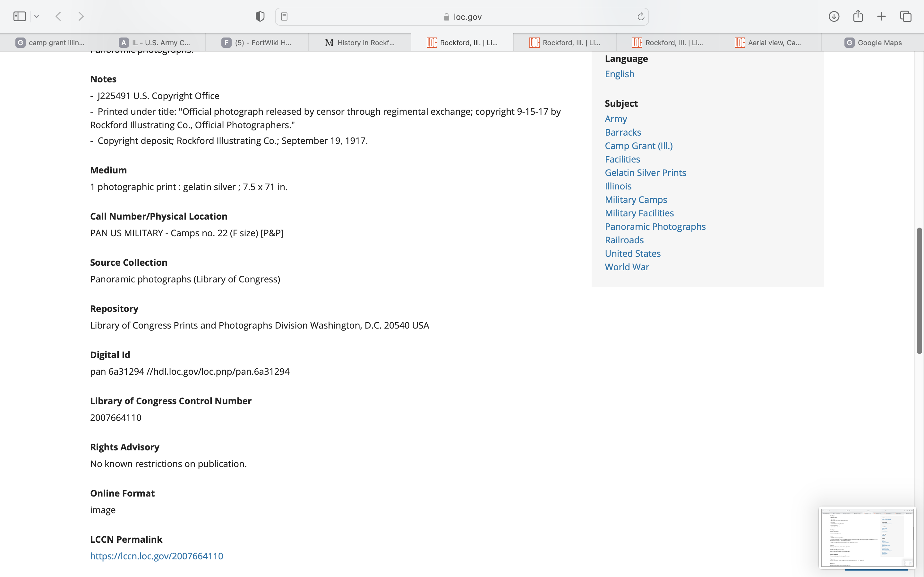Viewport: 924px width, 577px height.
Task: Open a new tab with plus icon
Action: 881,16
